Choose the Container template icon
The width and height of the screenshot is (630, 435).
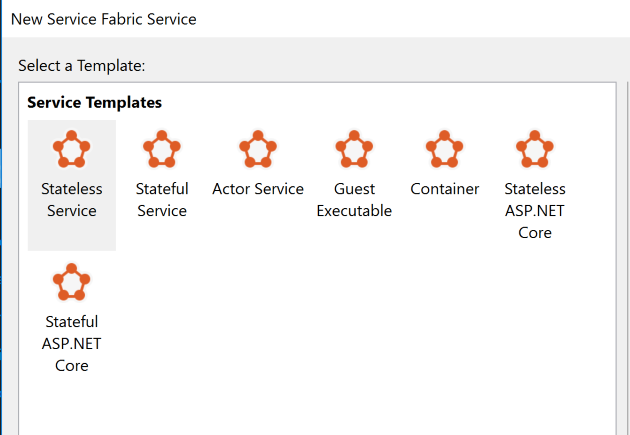pyautogui.click(x=444, y=149)
